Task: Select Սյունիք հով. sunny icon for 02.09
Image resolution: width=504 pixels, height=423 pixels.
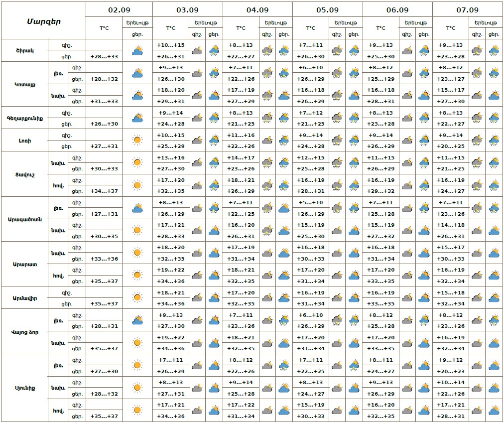Action: (x=137, y=410)
